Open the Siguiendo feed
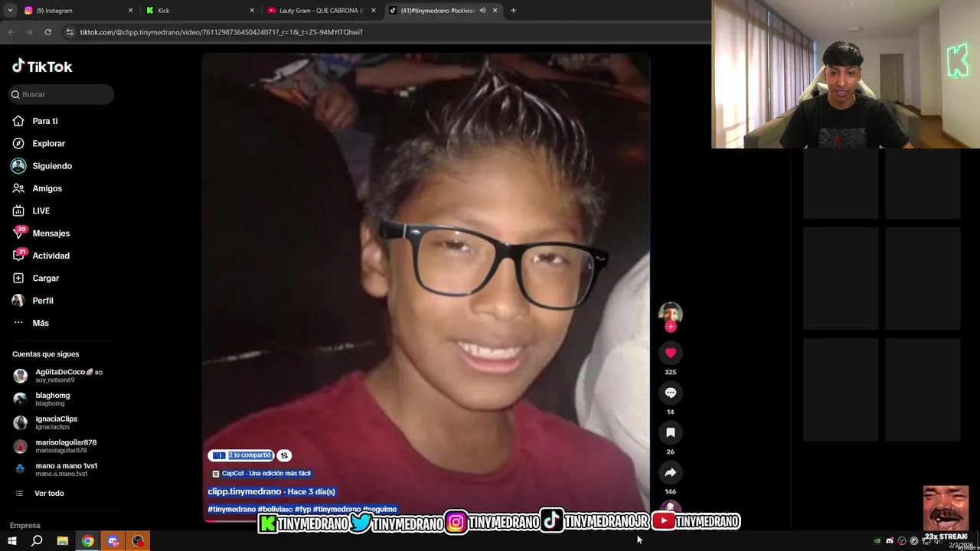Image resolution: width=980 pixels, height=551 pixels. tap(51, 166)
